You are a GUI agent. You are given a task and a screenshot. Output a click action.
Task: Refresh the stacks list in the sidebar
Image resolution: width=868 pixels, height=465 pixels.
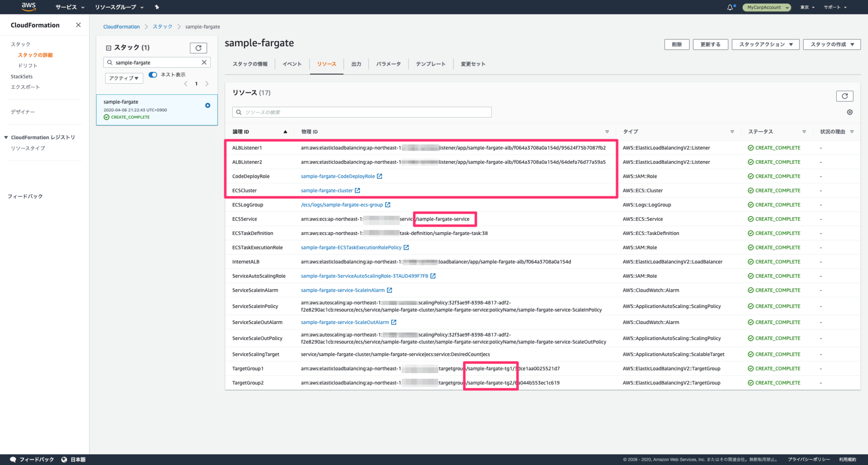pyautogui.click(x=198, y=47)
